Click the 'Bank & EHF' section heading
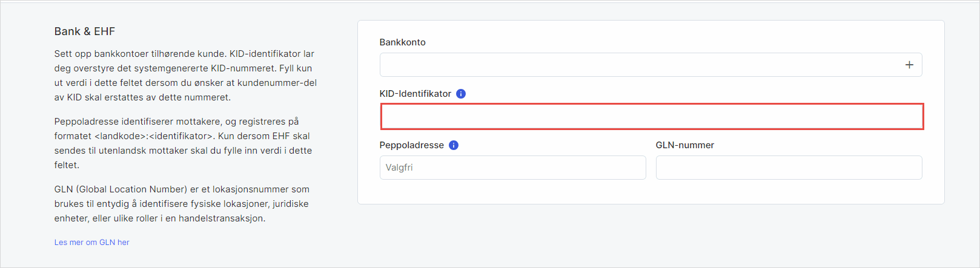Screen dimensions: 980x268 pos(84,31)
